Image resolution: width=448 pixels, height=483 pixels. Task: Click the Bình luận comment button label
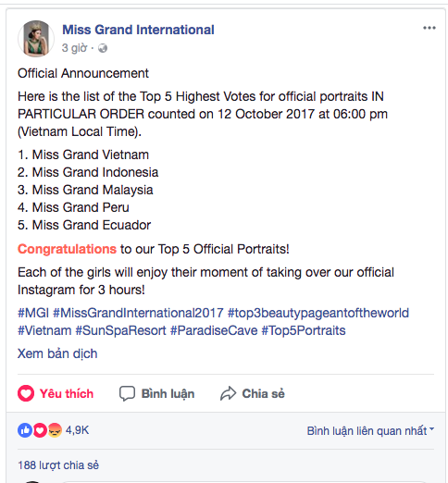click(168, 394)
